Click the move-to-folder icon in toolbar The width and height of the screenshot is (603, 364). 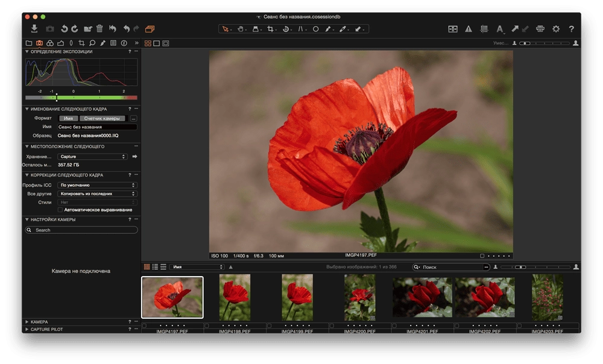click(88, 28)
